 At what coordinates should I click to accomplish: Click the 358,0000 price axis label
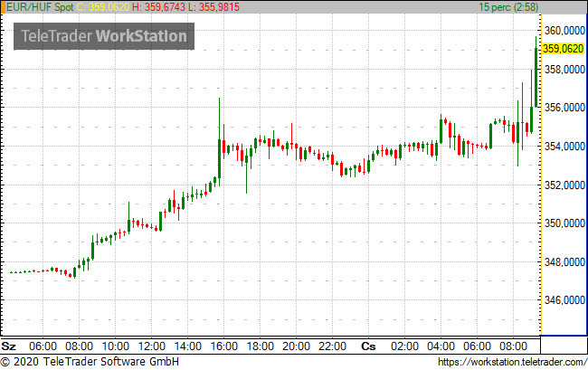coord(564,70)
